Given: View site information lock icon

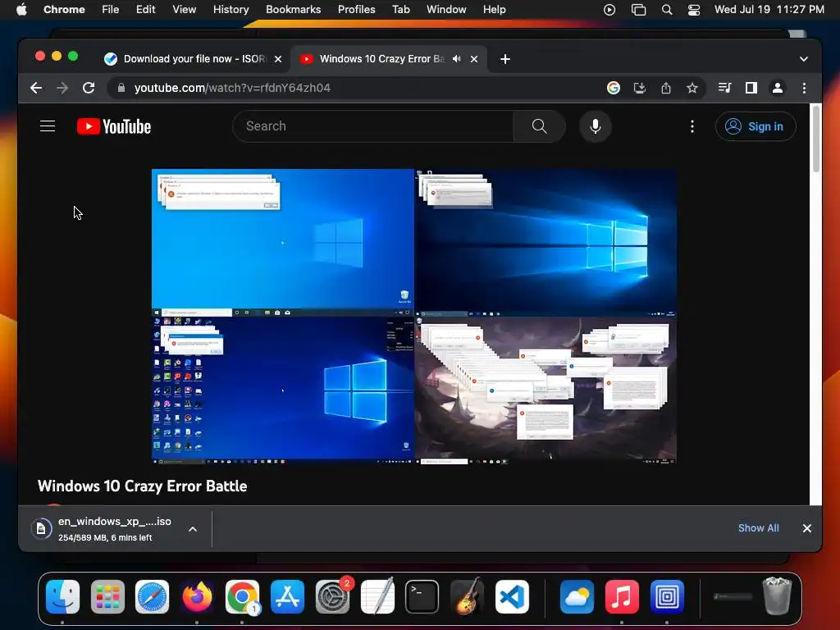Looking at the screenshot, I should pyautogui.click(x=121, y=88).
